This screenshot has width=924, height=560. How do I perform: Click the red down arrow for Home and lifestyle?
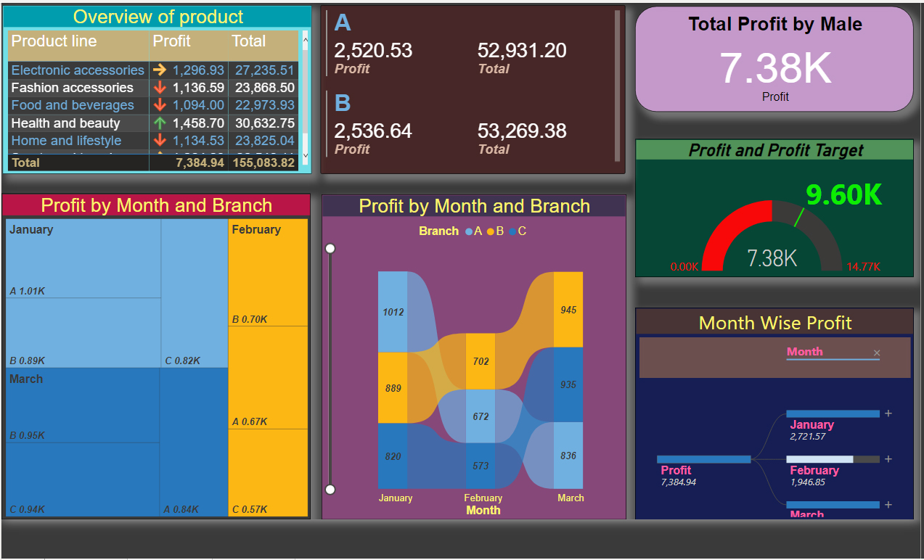160,141
